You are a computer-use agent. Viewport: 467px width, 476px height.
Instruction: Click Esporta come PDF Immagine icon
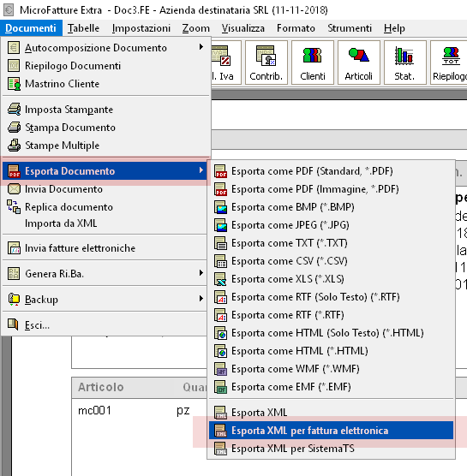(x=221, y=189)
